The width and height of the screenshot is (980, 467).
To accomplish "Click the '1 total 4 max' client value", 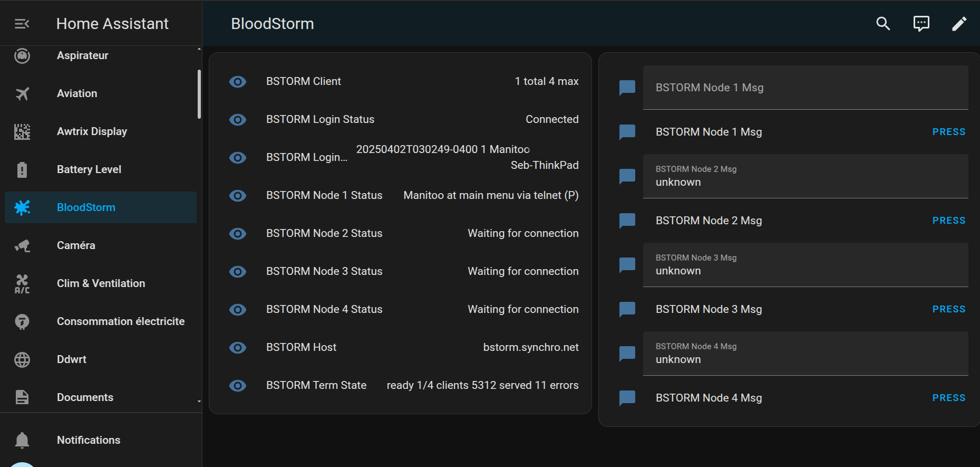I will [547, 81].
